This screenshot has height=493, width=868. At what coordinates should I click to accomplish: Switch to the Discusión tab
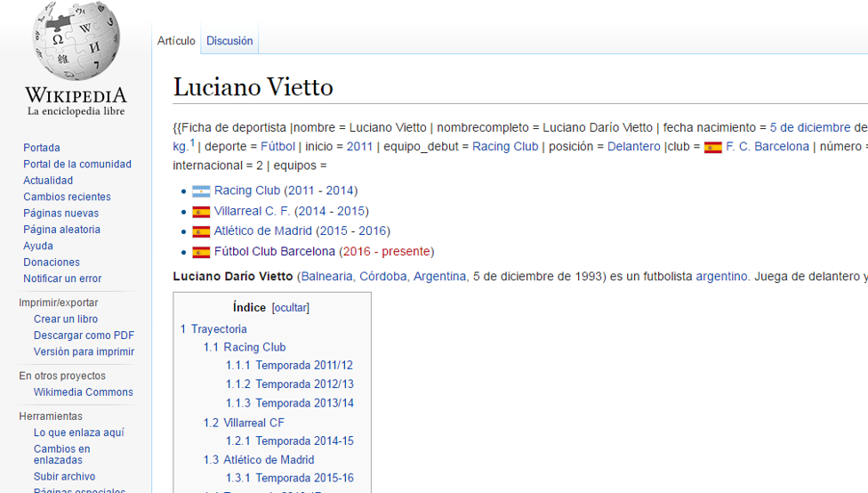tap(229, 40)
